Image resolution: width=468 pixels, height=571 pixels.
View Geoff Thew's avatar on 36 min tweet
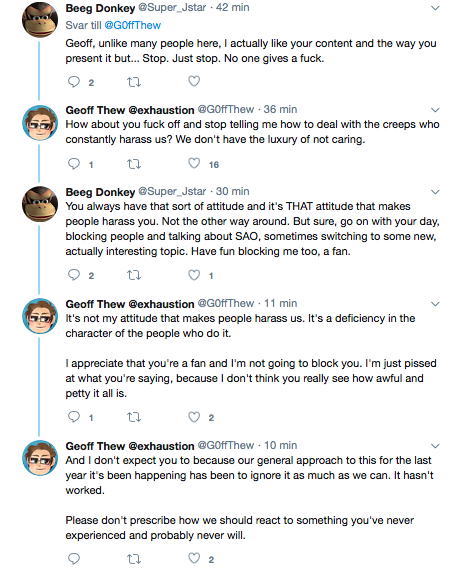(40, 123)
